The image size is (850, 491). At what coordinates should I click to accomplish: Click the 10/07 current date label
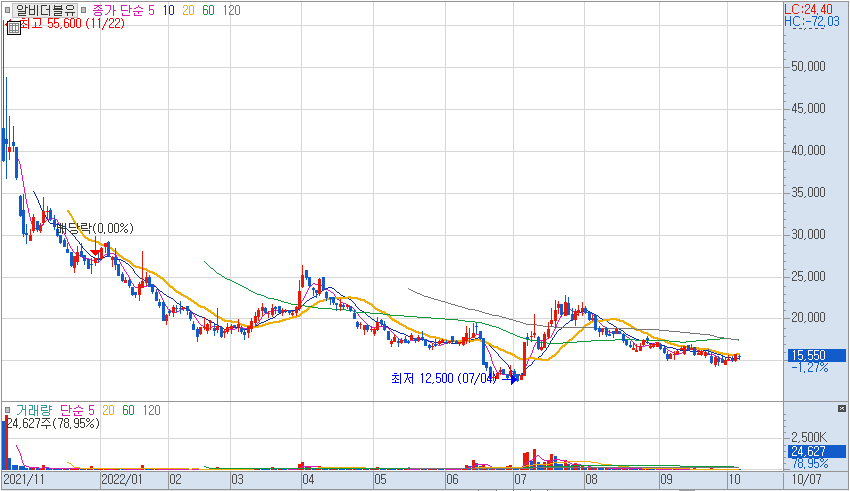(807, 480)
